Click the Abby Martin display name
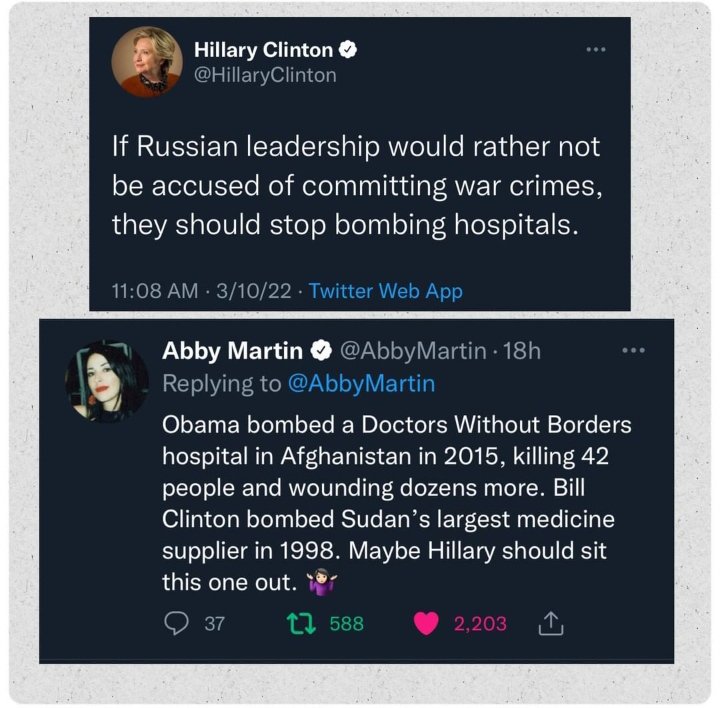The width and height of the screenshot is (720, 708). [233, 351]
